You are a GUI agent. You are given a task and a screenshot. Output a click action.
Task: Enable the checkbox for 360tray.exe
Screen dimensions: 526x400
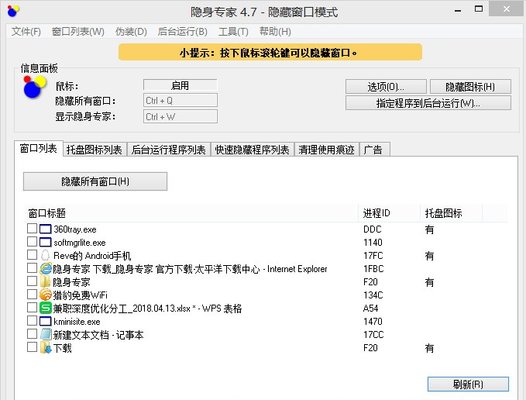click(32, 229)
